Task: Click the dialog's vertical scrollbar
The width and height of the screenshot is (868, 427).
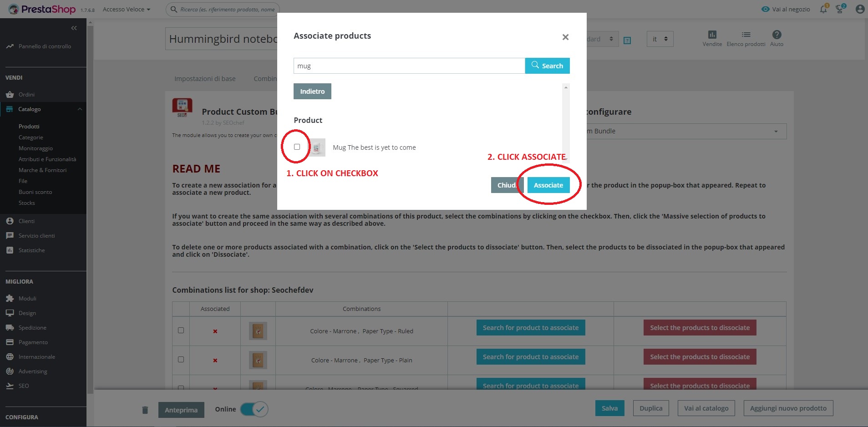Action: click(x=566, y=123)
